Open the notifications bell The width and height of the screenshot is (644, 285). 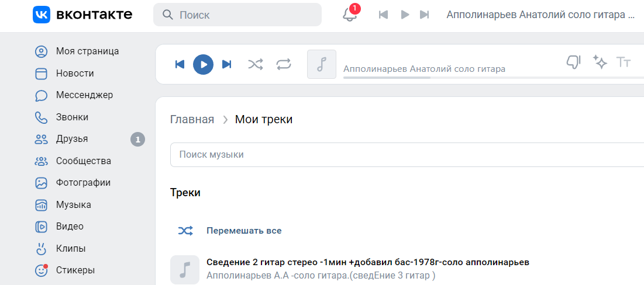(350, 15)
